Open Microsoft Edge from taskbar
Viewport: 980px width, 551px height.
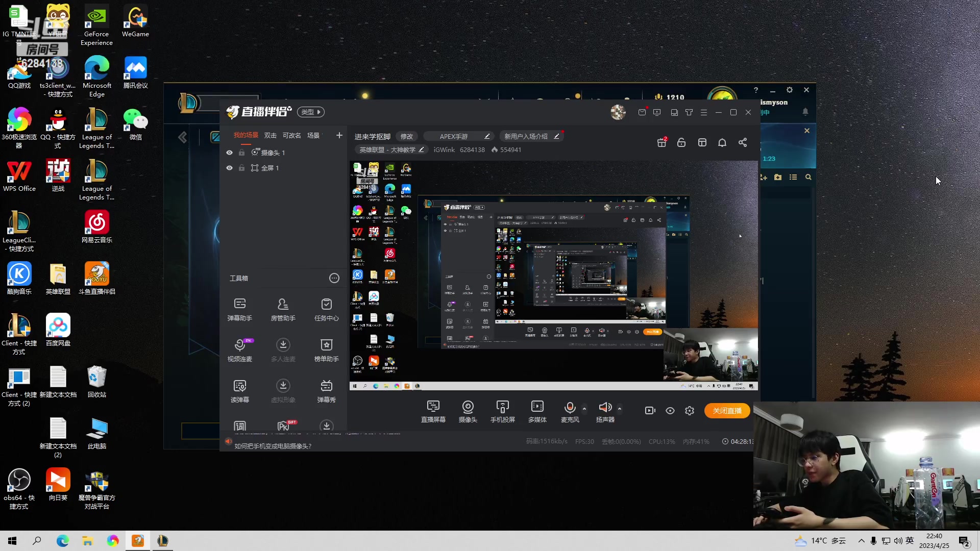(x=62, y=541)
